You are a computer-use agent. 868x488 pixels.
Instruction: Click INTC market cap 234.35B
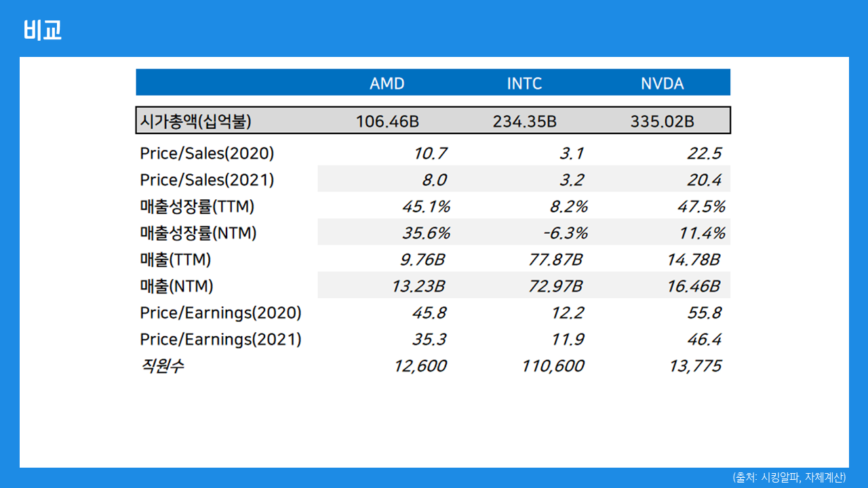525,121
